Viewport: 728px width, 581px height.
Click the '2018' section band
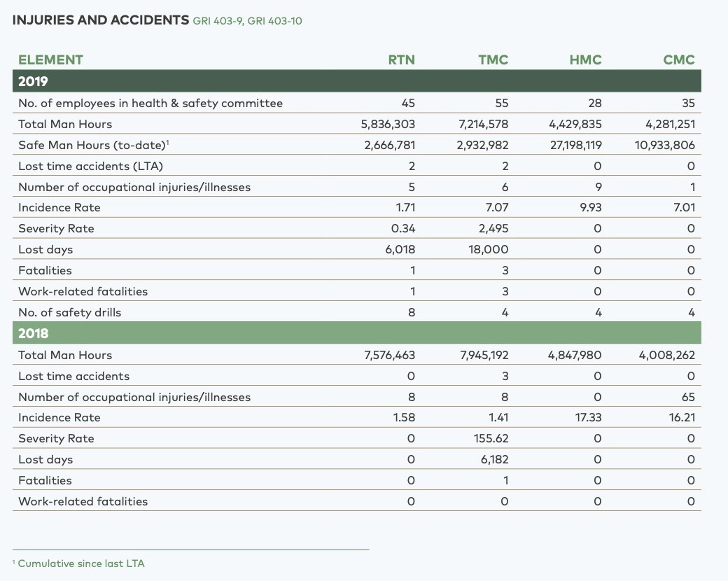coord(356,333)
